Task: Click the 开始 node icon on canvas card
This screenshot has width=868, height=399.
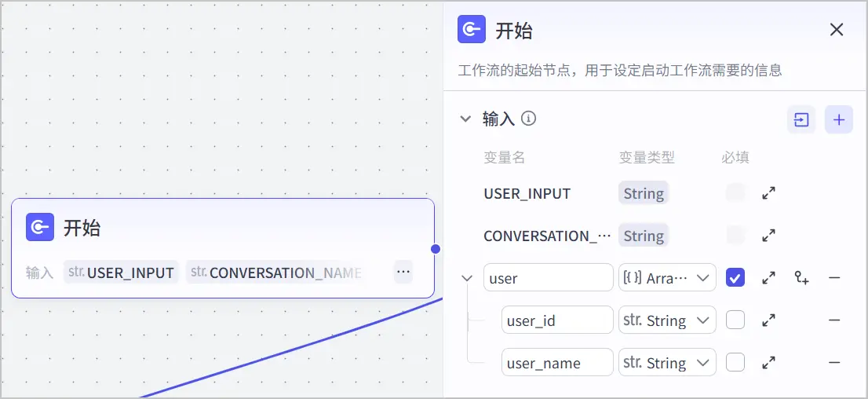Action: click(x=40, y=227)
